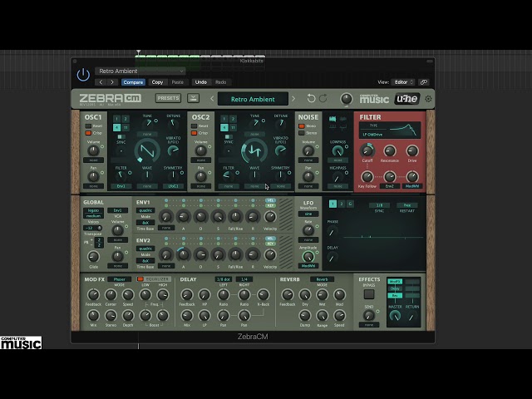Select LFO tab 1
Screen dimensions: 532x399
coord(332,204)
